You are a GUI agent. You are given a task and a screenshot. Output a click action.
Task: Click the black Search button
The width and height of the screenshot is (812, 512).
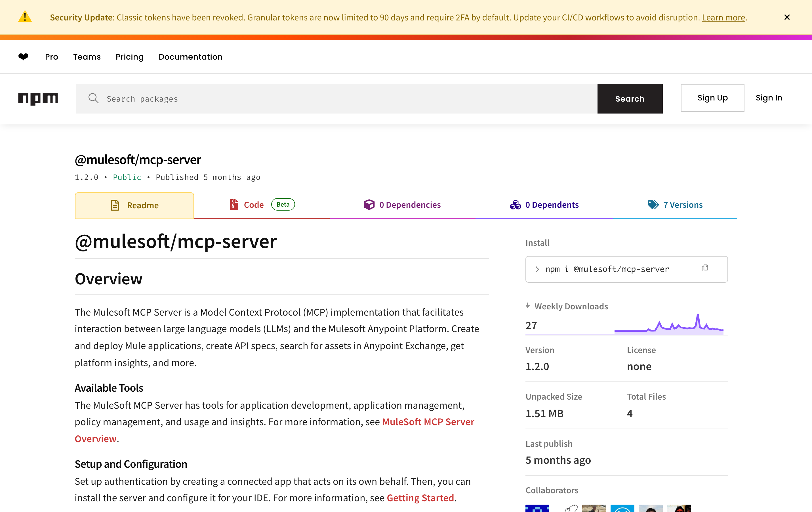(x=630, y=98)
